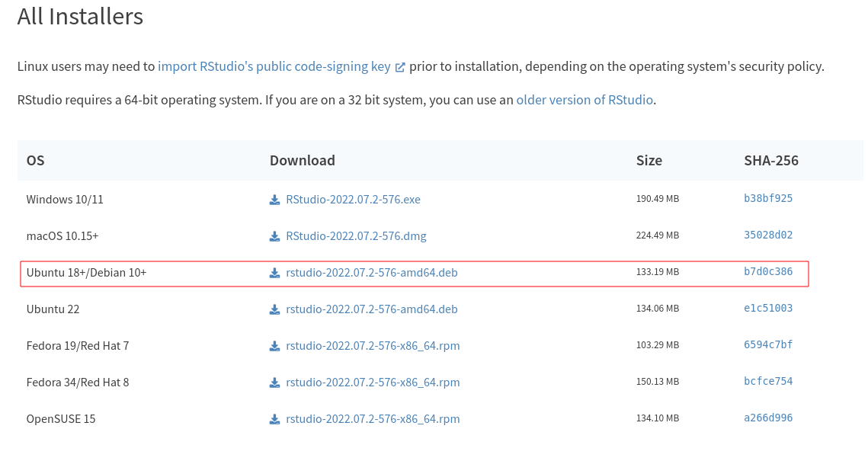
Task: Click SHA-256 hash bcfce754
Action: click(768, 381)
